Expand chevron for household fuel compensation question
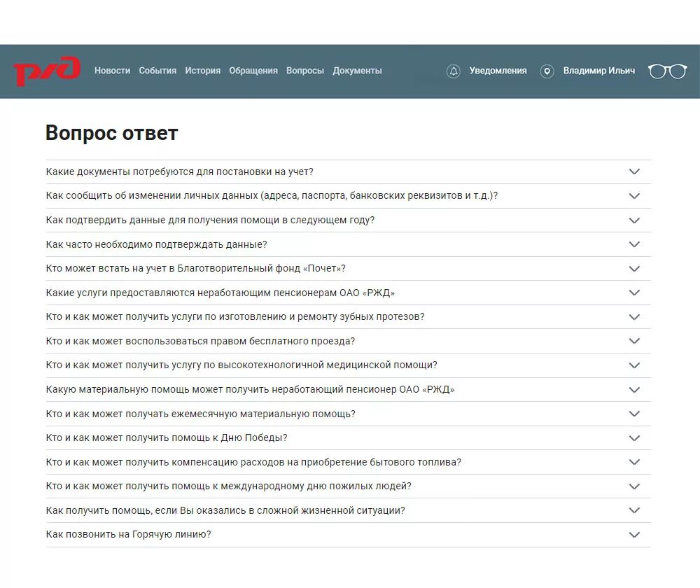 tap(634, 462)
